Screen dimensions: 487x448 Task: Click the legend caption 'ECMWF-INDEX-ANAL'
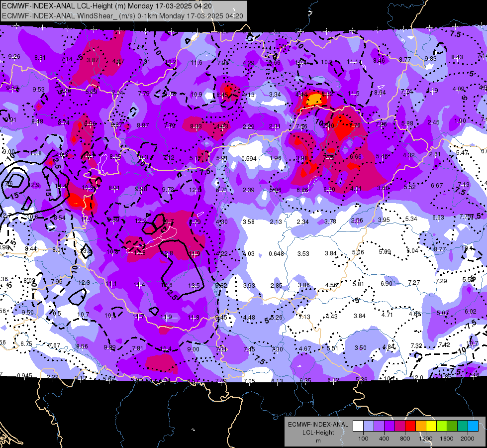(x=318, y=425)
